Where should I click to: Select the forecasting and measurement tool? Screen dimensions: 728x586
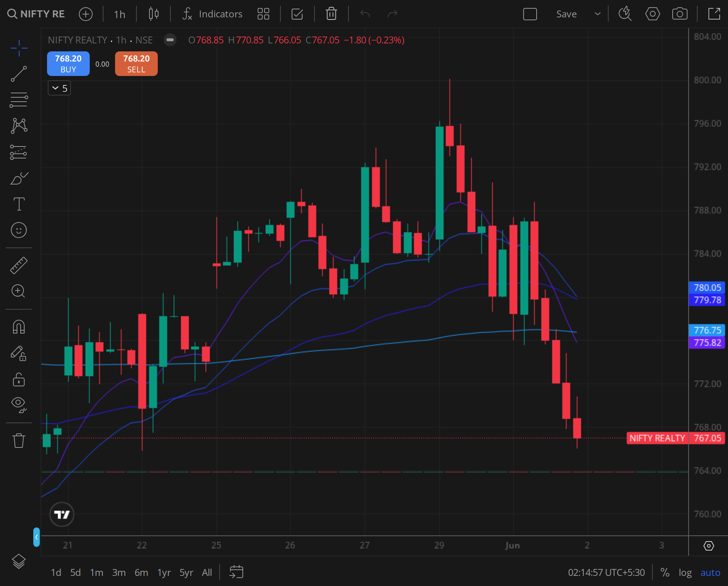click(19, 152)
